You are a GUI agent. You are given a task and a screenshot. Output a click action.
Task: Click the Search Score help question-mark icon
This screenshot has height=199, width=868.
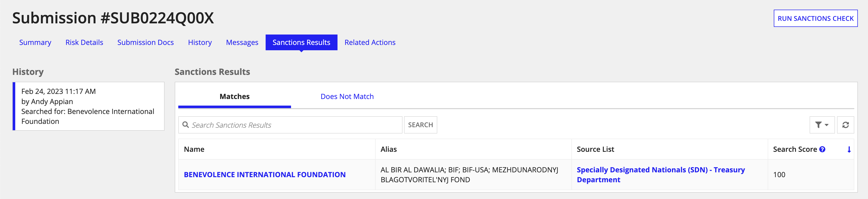coord(822,149)
